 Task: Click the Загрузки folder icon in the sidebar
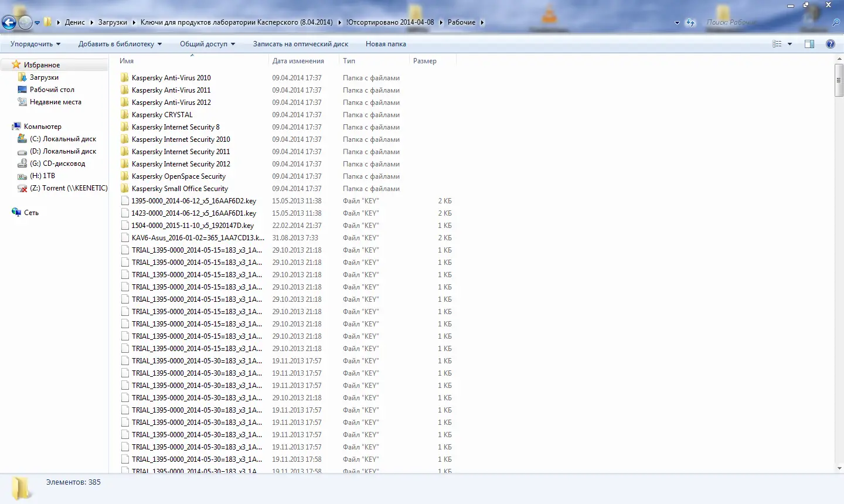pyautogui.click(x=22, y=77)
